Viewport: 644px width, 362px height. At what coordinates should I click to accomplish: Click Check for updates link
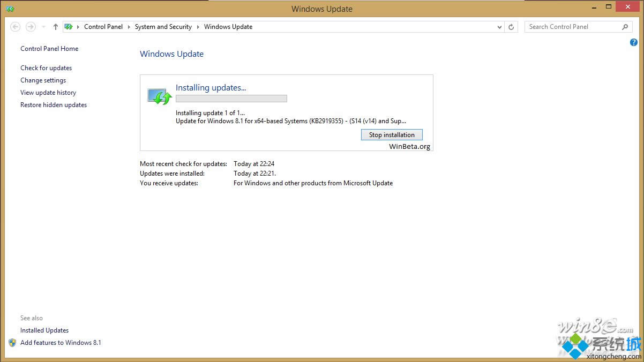click(x=46, y=68)
